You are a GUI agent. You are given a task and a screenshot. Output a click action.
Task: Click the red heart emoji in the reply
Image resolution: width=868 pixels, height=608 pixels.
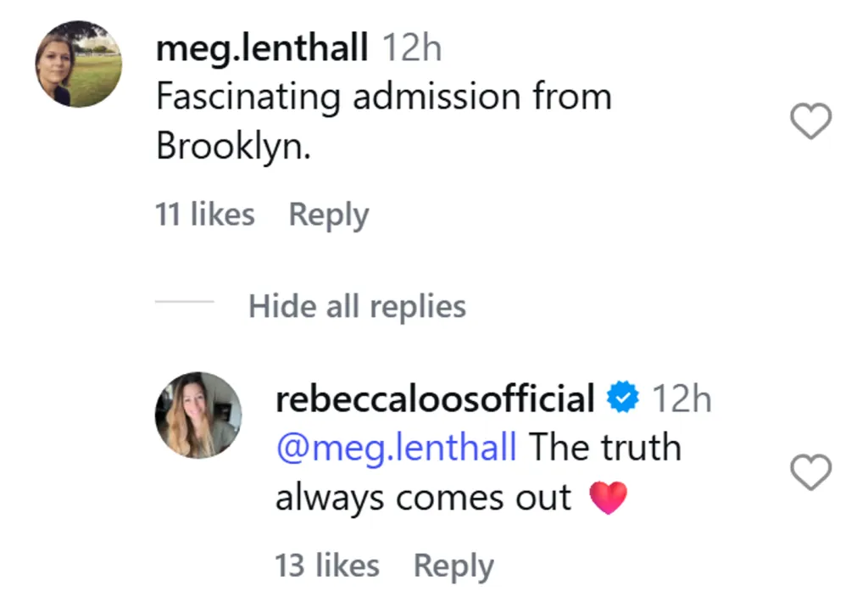click(609, 497)
